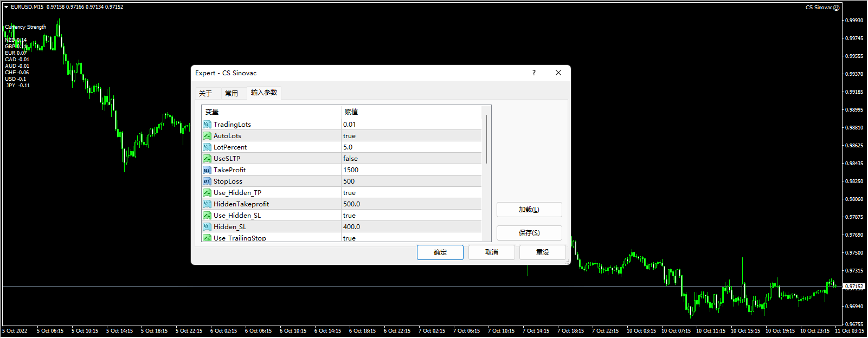The height and width of the screenshot is (338, 868).
Task: Click the 加载(L) load button
Action: (x=529, y=210)
